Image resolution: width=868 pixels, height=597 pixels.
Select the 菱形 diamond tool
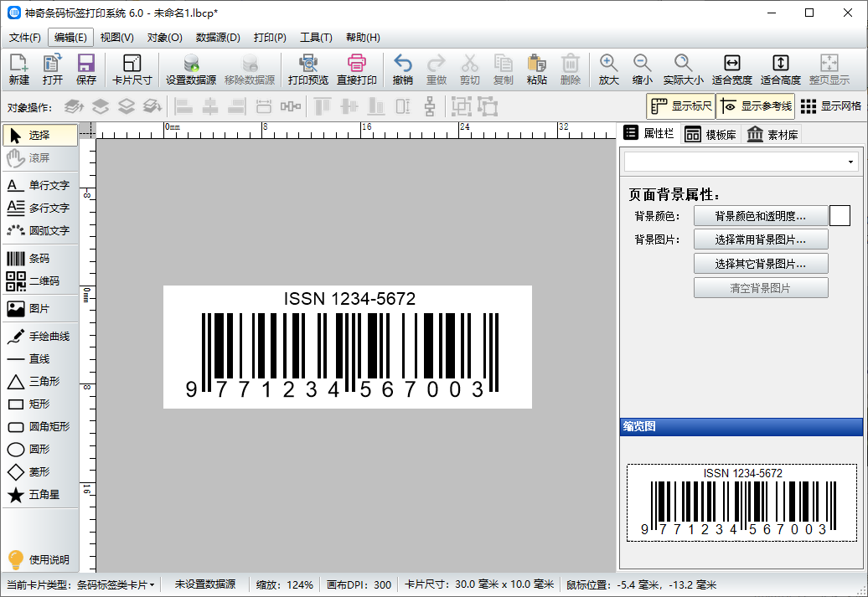coord(39,472)
